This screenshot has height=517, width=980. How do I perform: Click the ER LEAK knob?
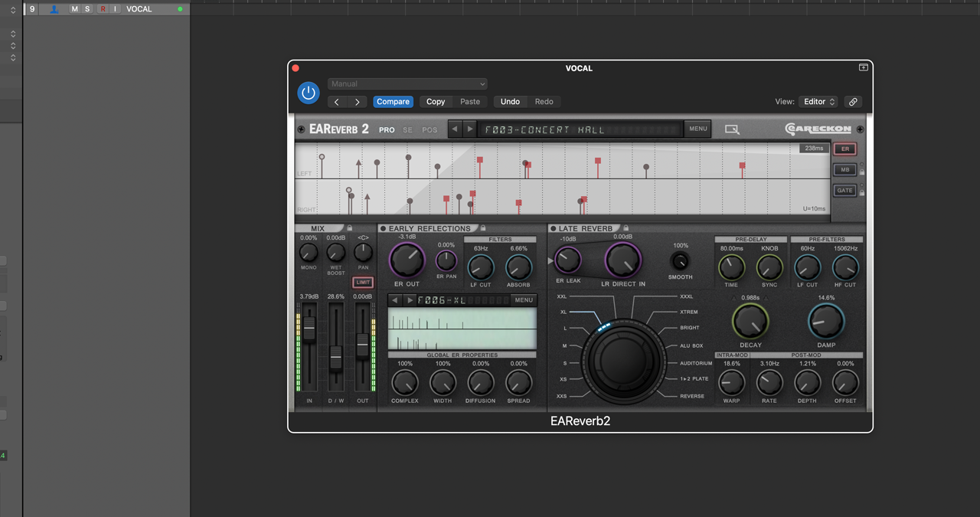coord(568,260)
